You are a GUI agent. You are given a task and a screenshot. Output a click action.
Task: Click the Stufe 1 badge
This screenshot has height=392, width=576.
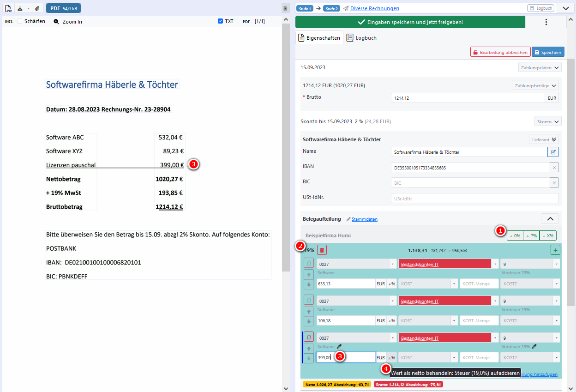point(305,8)
